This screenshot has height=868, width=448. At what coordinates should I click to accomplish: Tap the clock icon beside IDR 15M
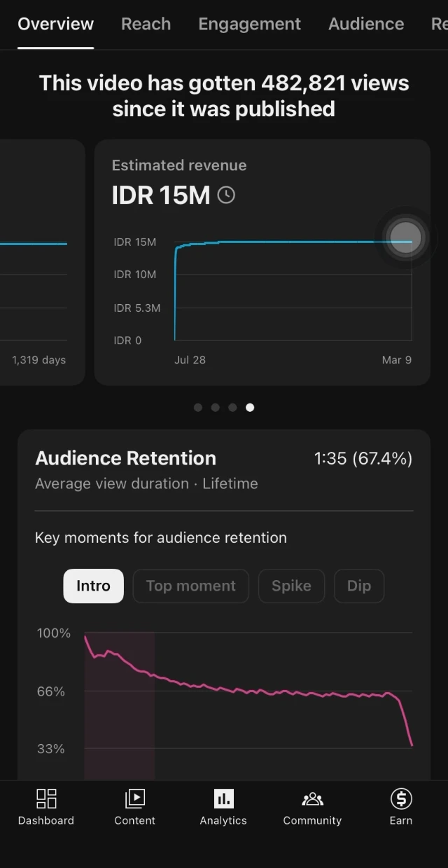[226, 195]
